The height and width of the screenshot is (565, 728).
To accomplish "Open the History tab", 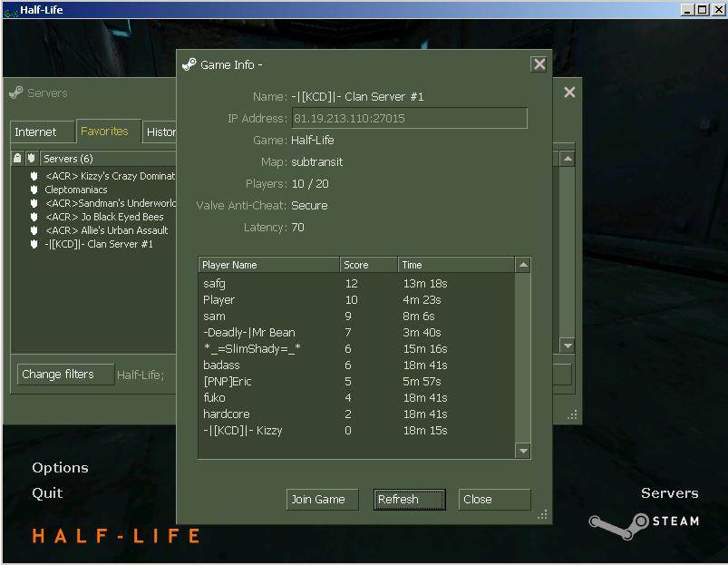I will pyautogui.click(x=160, y=132).
